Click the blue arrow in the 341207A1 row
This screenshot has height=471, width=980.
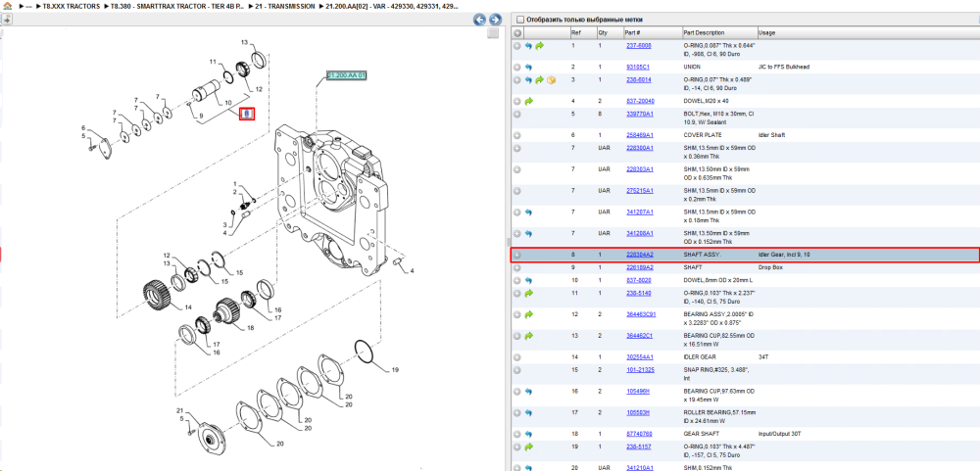pyautogui.click(x=528, y=212)
